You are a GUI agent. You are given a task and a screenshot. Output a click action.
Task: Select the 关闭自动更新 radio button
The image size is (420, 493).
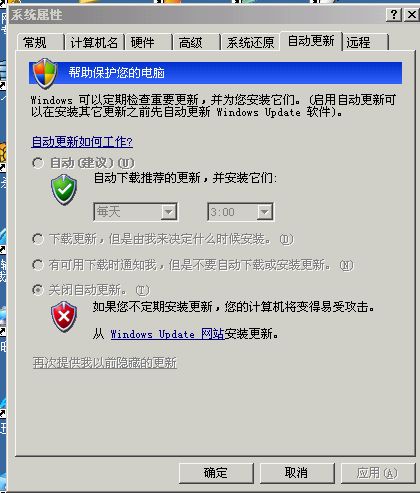click(x=38, y=290)
